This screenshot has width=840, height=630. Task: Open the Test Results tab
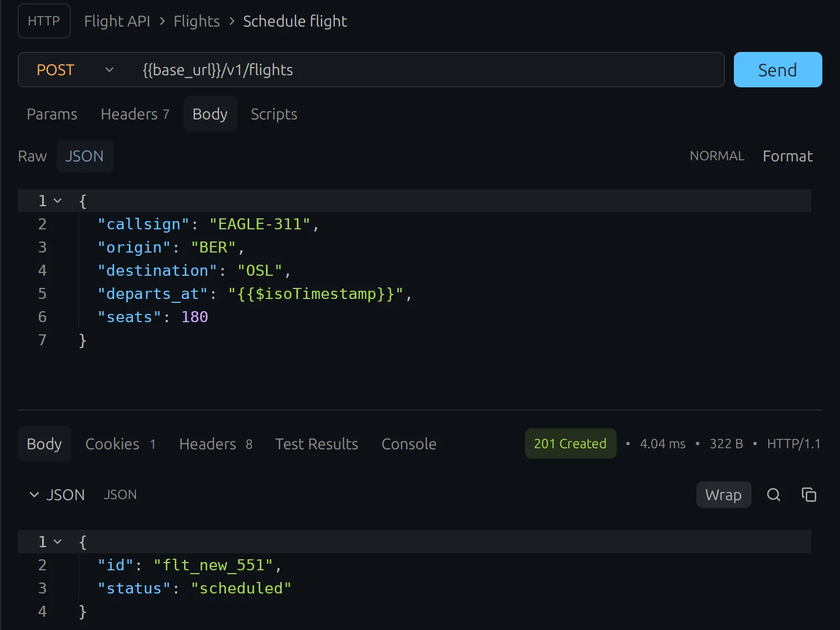[x=317, y=444]
